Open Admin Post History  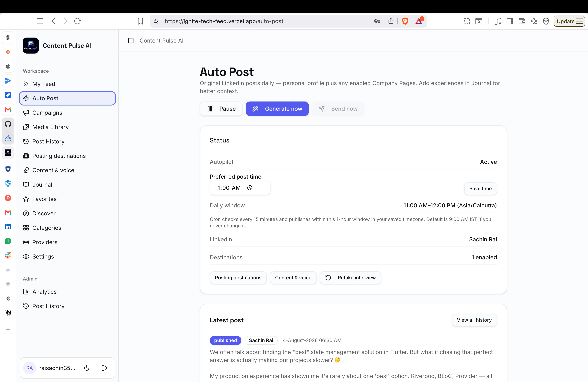(67, 306)
